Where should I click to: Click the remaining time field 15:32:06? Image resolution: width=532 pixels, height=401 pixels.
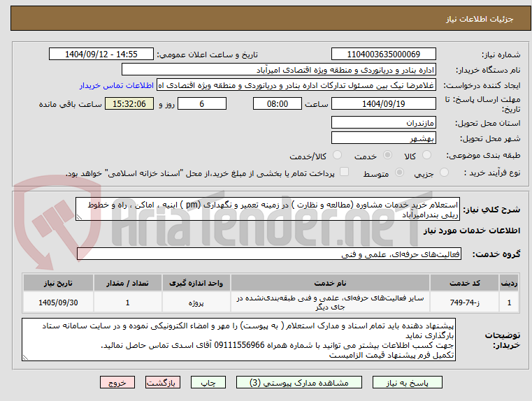(x=129, y=103)
